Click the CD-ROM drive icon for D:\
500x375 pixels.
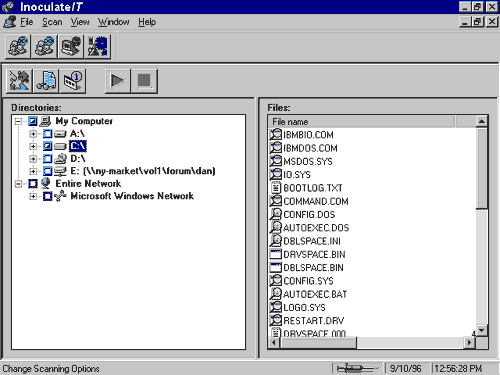click(x=60, y=159)
